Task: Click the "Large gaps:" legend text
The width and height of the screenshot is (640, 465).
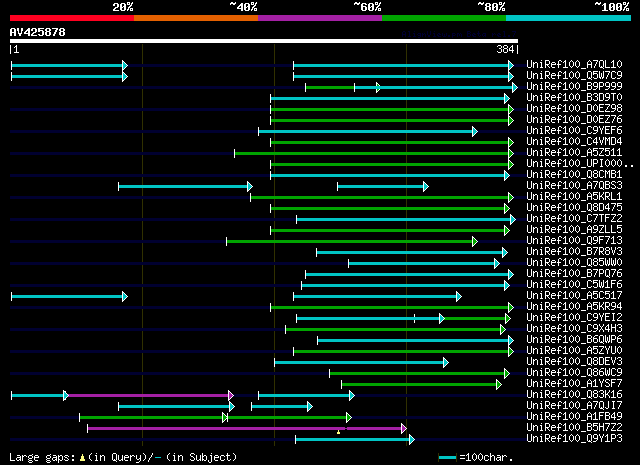Action: click(42, 457)
